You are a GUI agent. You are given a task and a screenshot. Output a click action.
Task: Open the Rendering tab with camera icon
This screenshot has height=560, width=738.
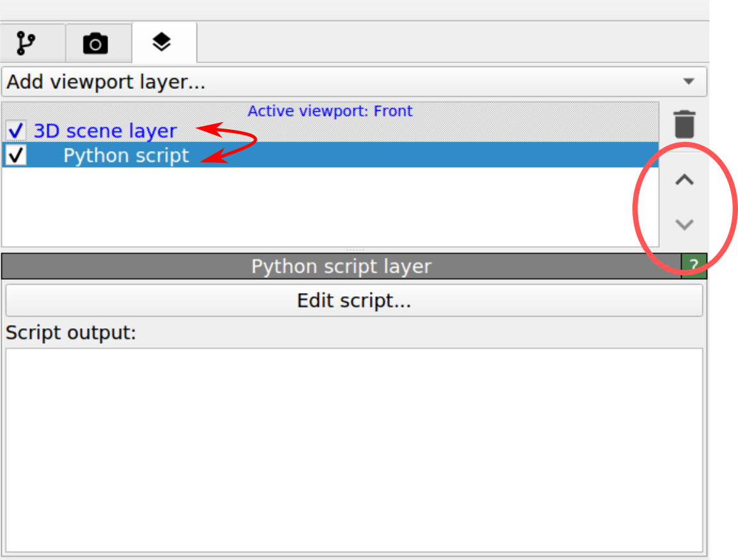pos(95,44)
